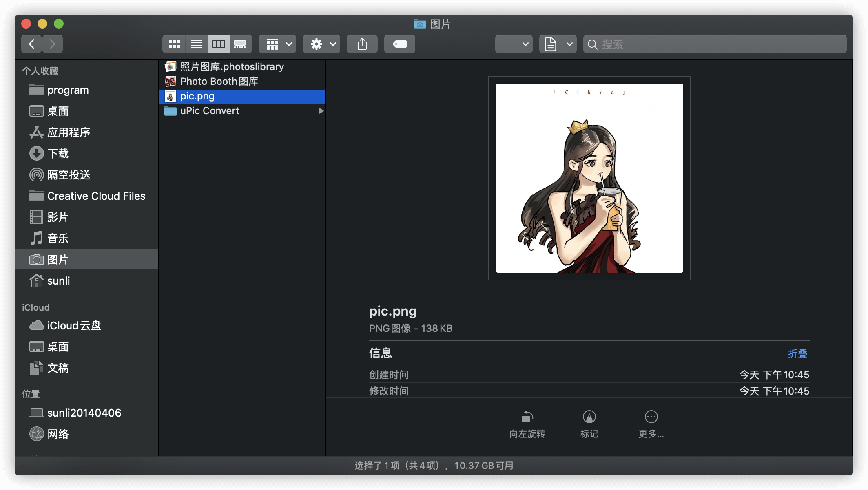Switch to icon view
The image size is (868, 490).
(x=174, y=44)
